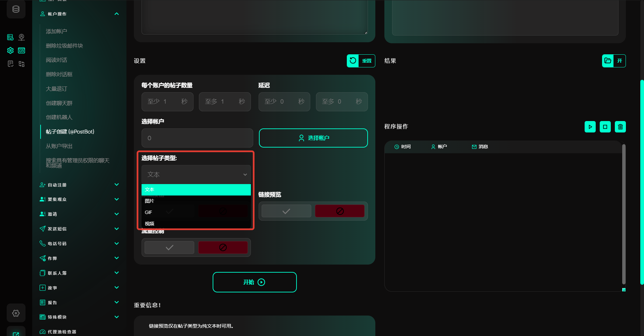Open the results folder icon button
644x336 pixels.
pos(608,61)
